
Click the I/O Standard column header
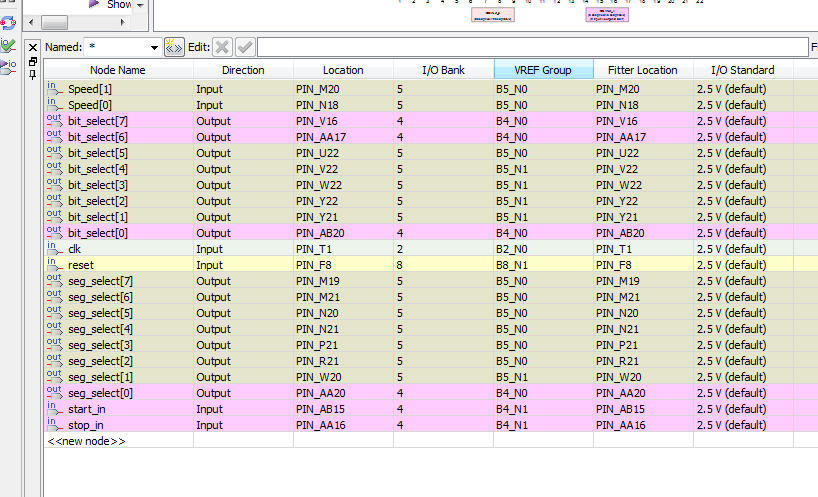742,70
